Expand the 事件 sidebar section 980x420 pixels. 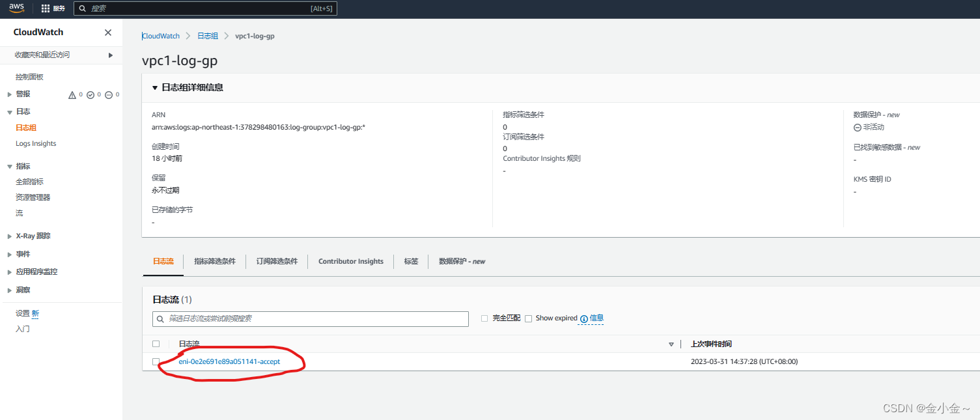click(10, 255)
